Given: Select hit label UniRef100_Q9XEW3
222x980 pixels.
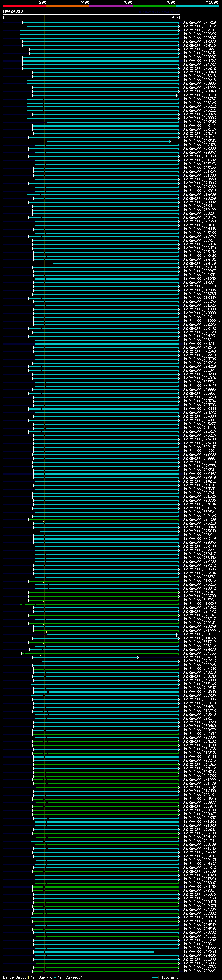Looking at the screenshot, I should pos(199,141).
